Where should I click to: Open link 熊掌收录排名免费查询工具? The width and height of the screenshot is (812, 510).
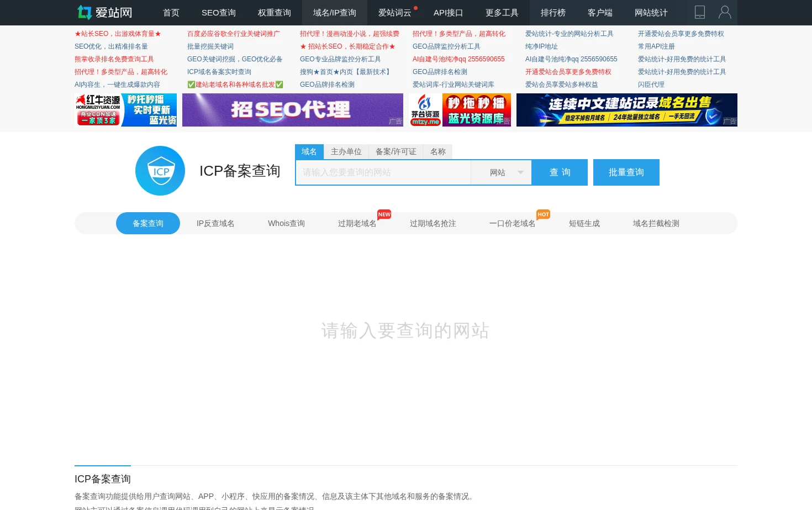pos(114,59)
